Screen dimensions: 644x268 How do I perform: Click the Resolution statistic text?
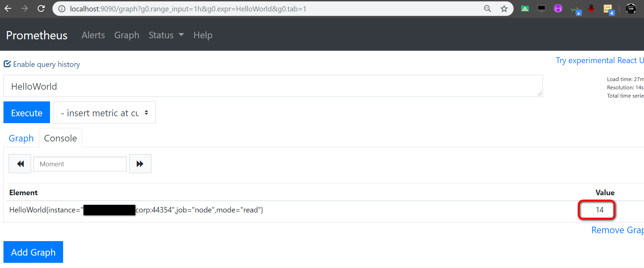click(625, 88)
